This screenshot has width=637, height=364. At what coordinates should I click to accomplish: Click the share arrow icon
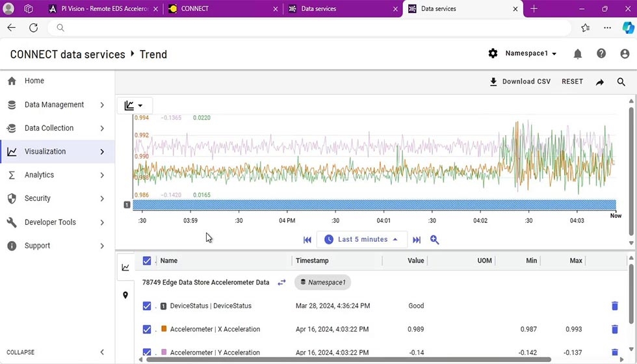click(600, 82)
